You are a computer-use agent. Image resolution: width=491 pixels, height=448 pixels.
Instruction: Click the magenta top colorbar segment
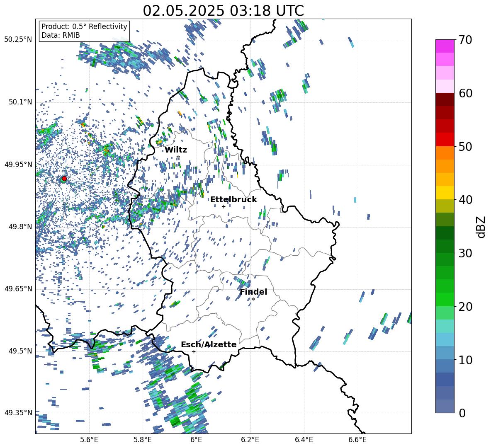445,46
